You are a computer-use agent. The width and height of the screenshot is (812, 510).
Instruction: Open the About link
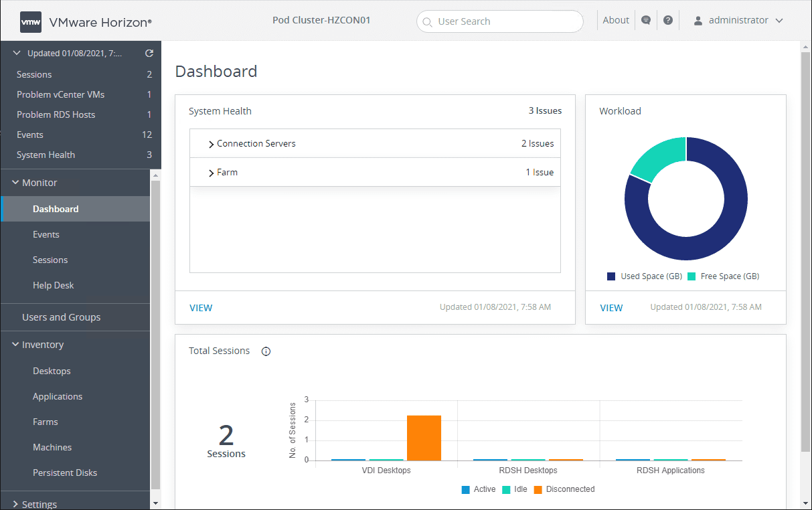(616, 20)
